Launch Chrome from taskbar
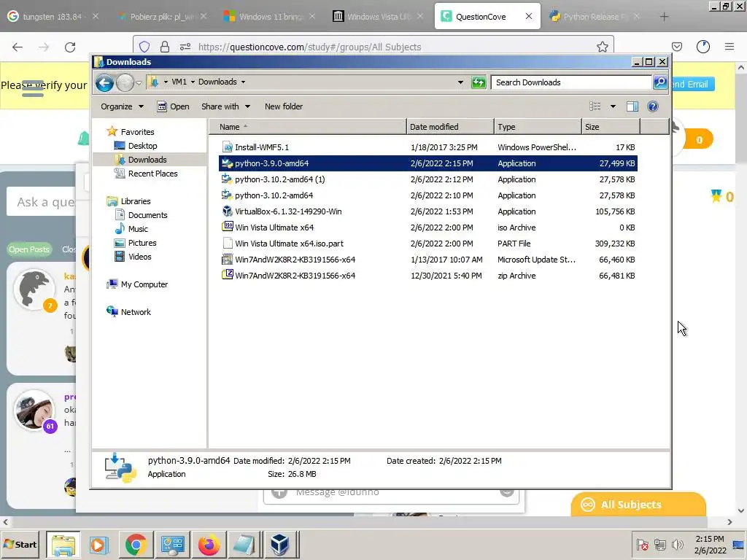Image resolution: width=747 pixels, height=560 pixels. click(136, 545)
